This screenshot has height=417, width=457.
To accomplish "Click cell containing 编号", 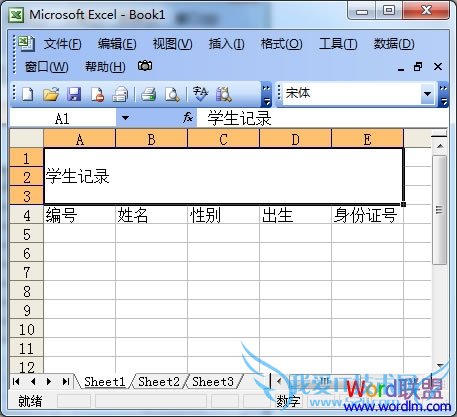I will [x=79, y=215].
